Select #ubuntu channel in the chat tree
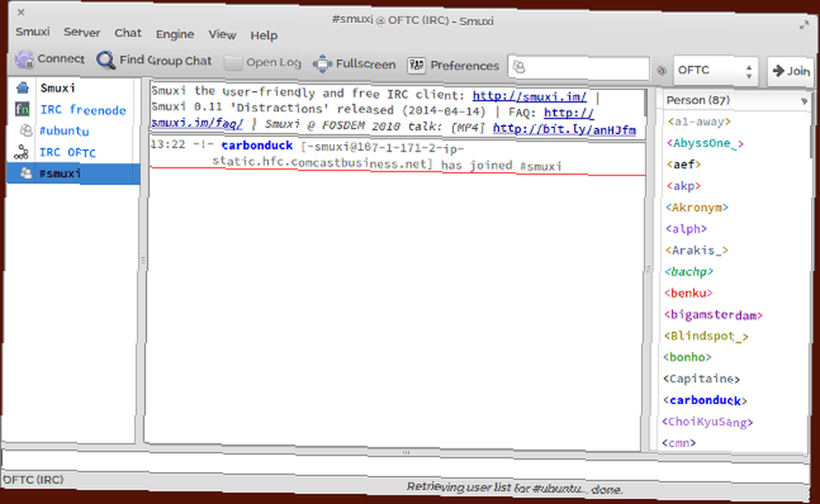The height and width of the screenshot is (504, 820). click(x=64, y=130)
